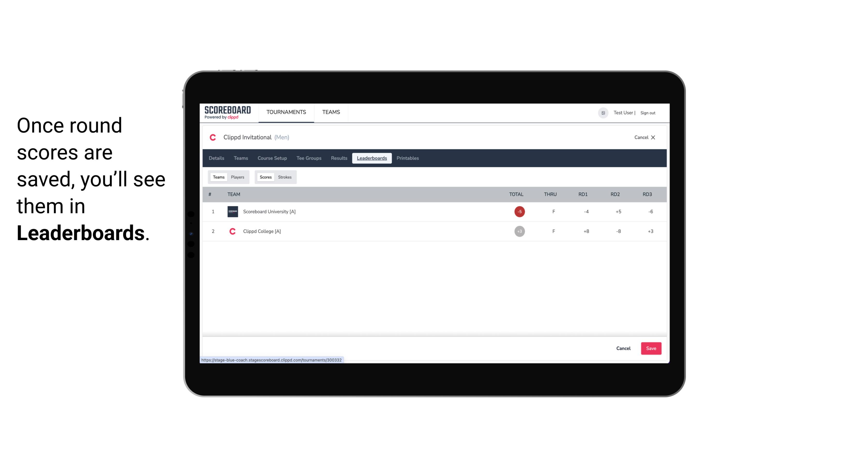Click the Course Setup tab

tap(273, 158)
